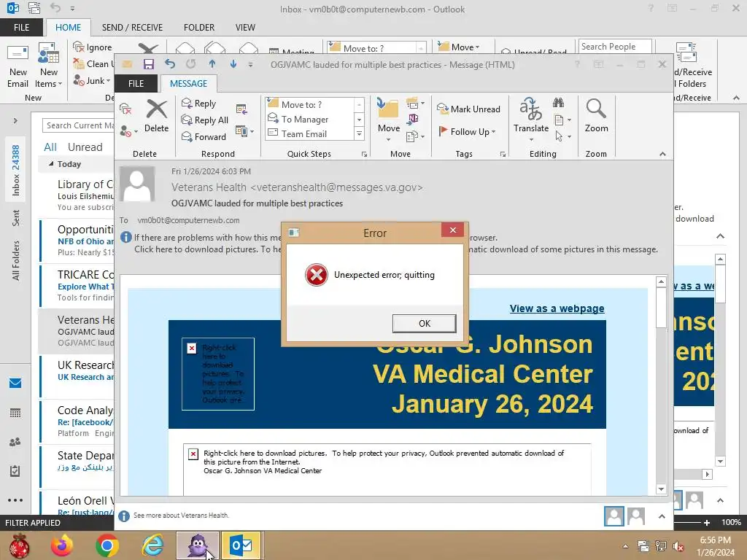This screenshot has width=747, height=560.
Task: Select the MESSAGE ribbon tab
Action: pyautogui.click(x=188, y=83)
